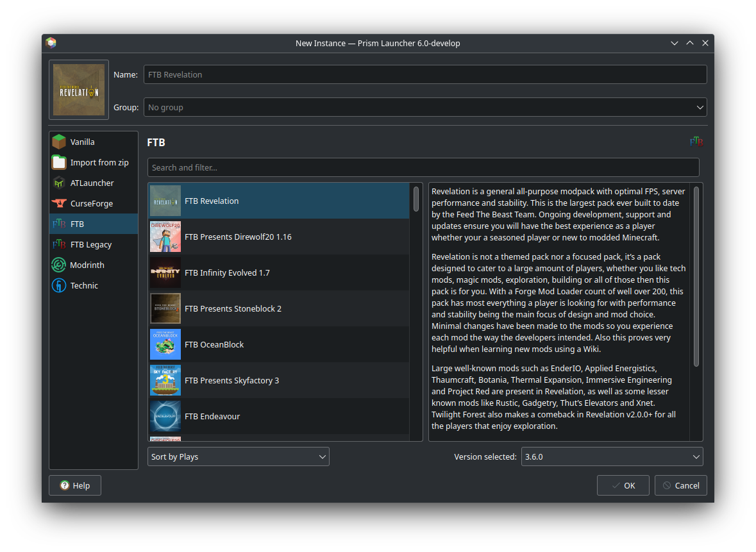Select FTB Presents Direwolf20 1.16 row

[x=279, y=237]
